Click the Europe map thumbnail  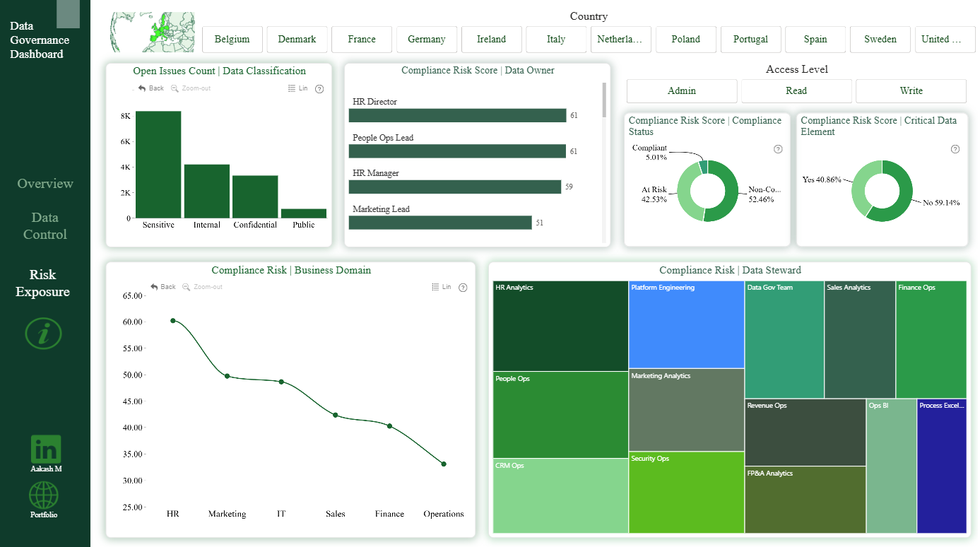[153, 32]
